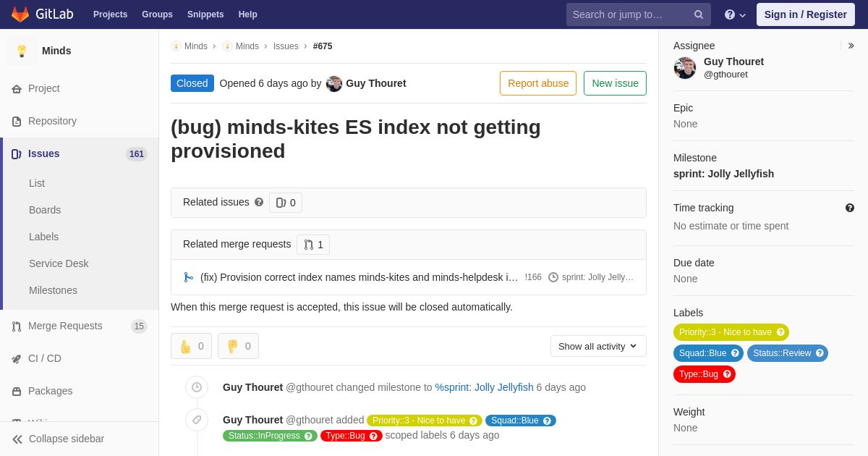This screenshot has height=456, width=868.
Task: Click the Collapse sidebar chevrons icon
Action: 17,439
